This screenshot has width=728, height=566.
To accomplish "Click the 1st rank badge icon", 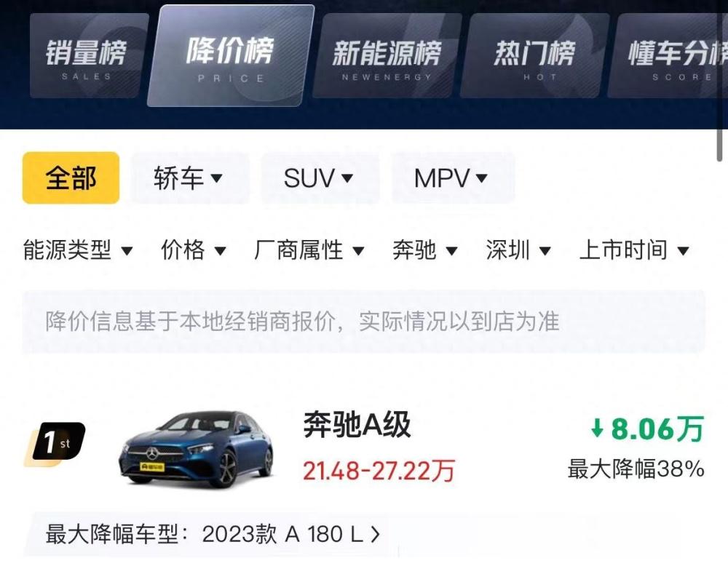I will [56, 442].
